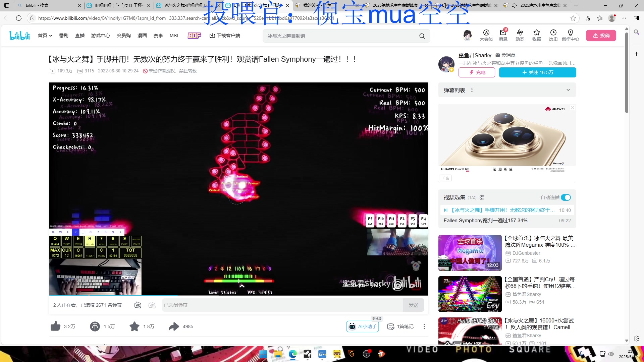This screenshot has height=362, width=644.
Task: Toggle the 自动连播 autoplay switch
Action: 566,197
